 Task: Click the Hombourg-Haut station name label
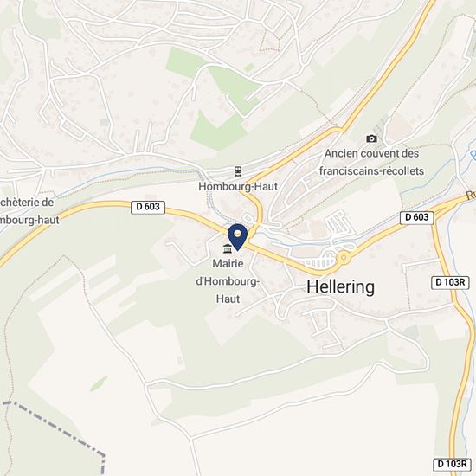click(x=238, y=186)
